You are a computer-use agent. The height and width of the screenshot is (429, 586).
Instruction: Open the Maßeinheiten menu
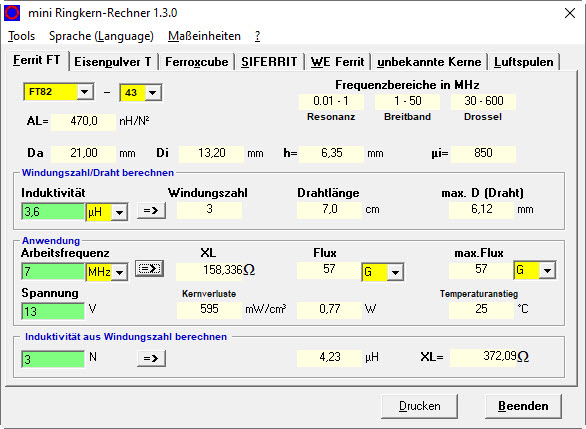(x=204, y=36)
